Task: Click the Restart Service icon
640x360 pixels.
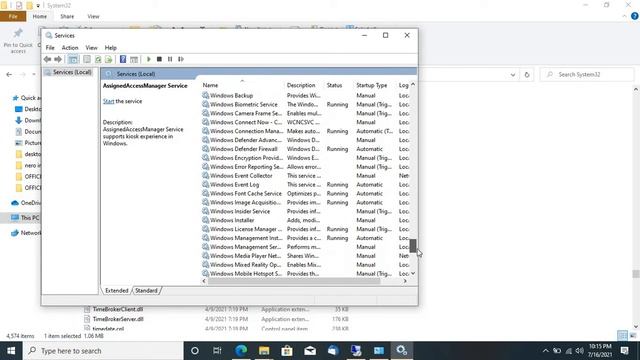Action: pyautogui.click(x=181, y=59)
